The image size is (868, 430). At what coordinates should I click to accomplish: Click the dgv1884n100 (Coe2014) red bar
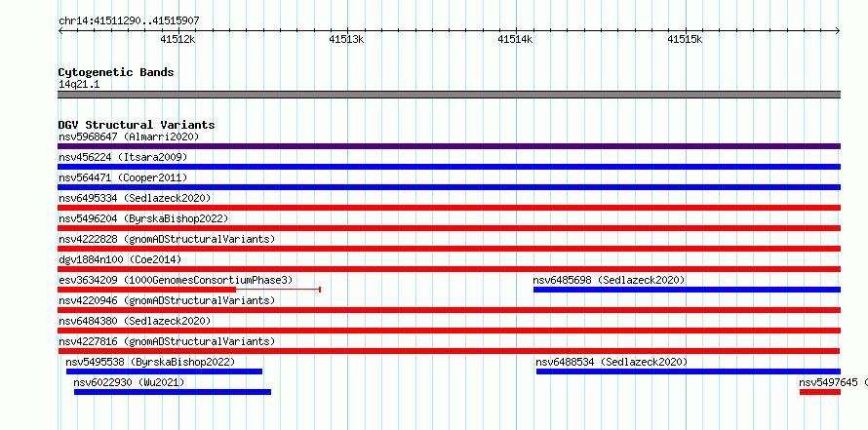(449, 269)
